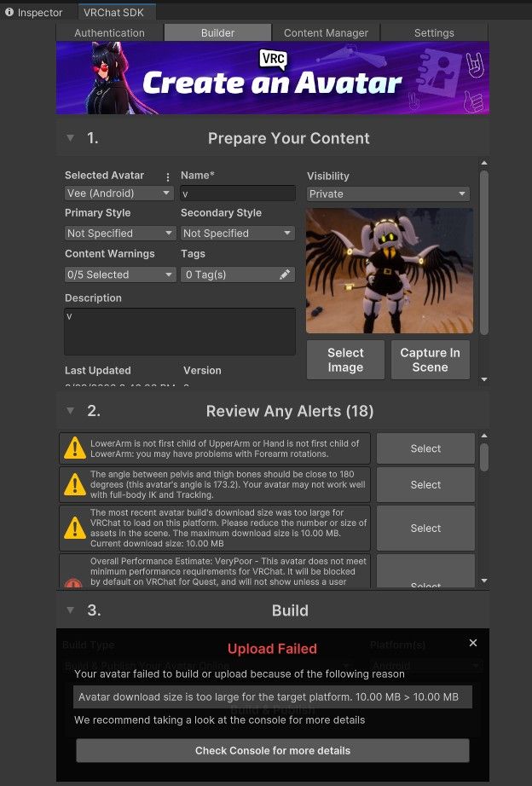The image size is (532, 786).
Task: Click the avatar Name input field
Action: coord(238,194)
